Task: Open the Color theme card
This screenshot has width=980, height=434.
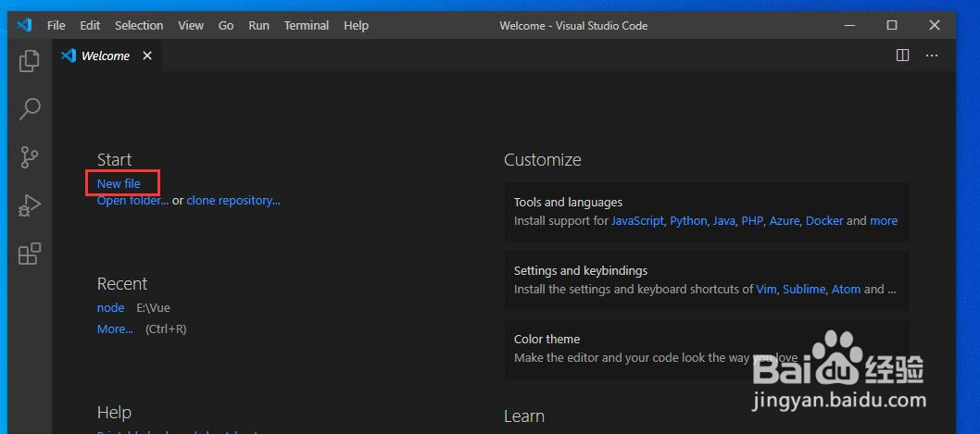Action: point(707,349)
